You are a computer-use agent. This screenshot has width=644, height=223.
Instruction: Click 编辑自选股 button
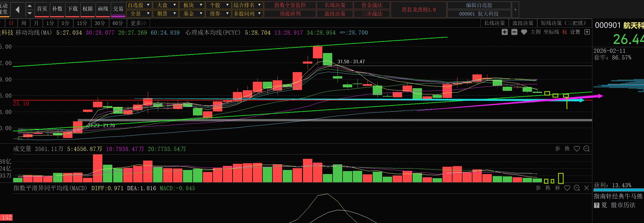coord(479,5)
